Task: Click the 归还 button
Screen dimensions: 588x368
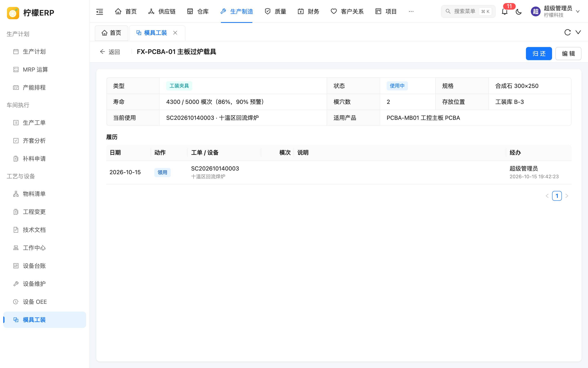Action: (x=539, y=54)
